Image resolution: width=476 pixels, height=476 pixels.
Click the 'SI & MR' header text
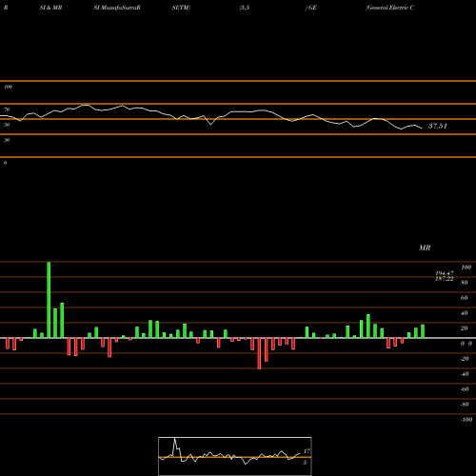[x=50, y=8]
